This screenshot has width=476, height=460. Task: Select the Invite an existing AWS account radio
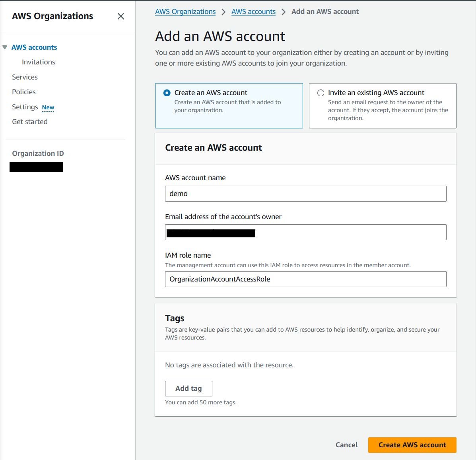click(x=321, y=93)
